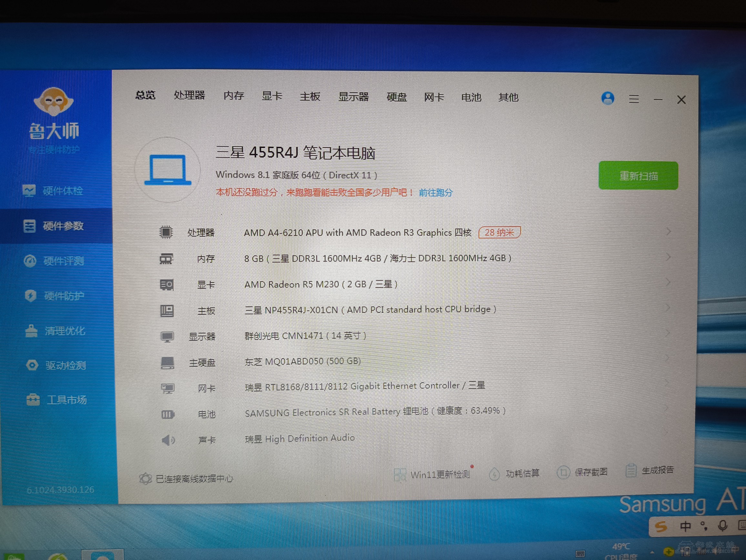Viewport: 746px width, 560px height.
Task: Switch to the 硬盘 tab
Action: (x=397, y=97)
